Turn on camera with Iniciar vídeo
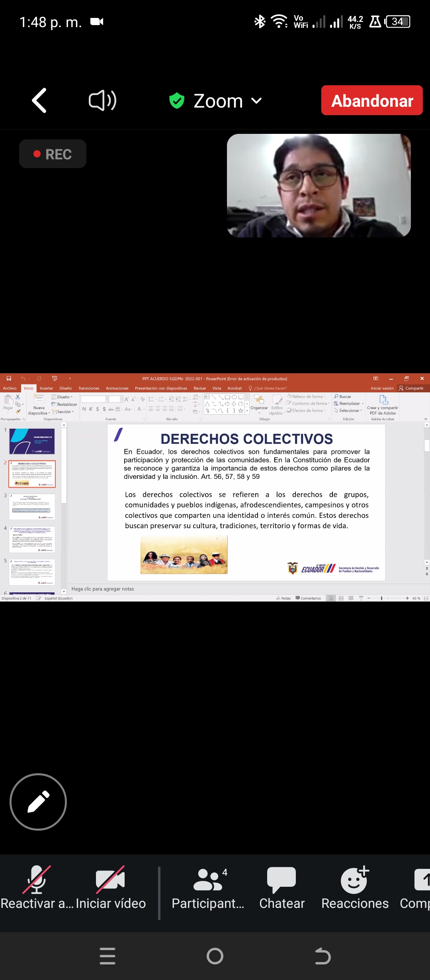This screenshot has height=980, width=430. coord(111,888)
